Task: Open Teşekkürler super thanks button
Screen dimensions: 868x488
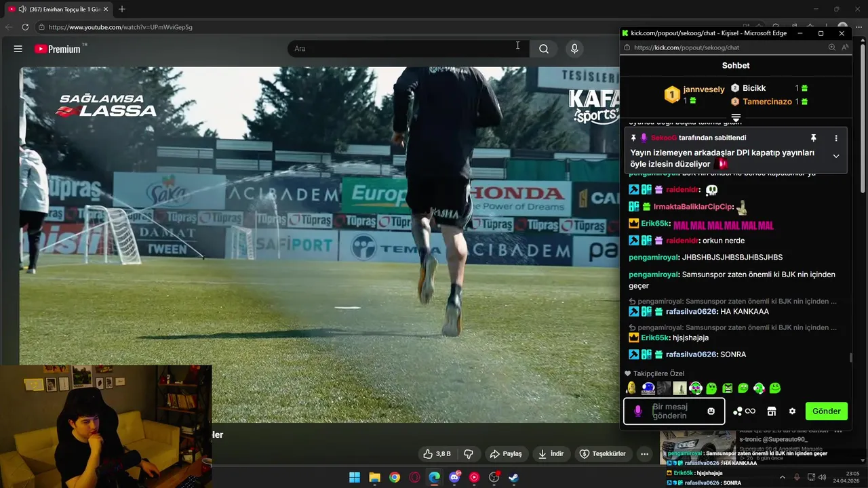Action: (x=603, y=454)
